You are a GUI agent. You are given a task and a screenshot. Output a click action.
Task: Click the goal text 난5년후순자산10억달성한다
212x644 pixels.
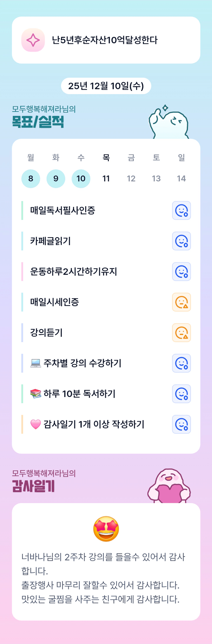pyautogui.click(x=105, y=40)
